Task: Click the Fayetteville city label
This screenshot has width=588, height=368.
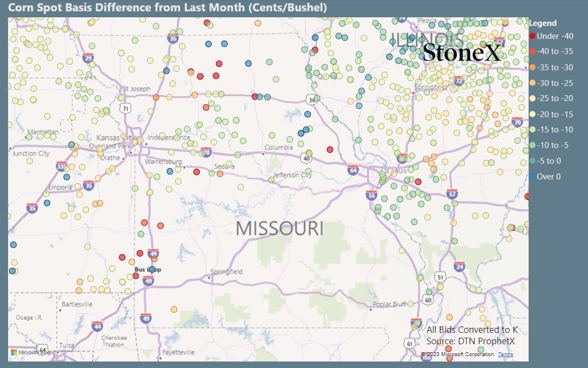Action: point(179,352)
